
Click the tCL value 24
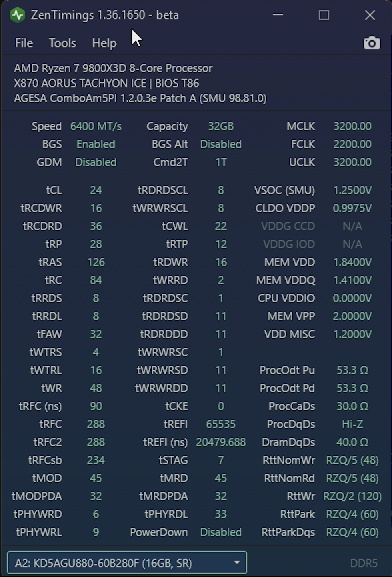click(x=96, y=190)
